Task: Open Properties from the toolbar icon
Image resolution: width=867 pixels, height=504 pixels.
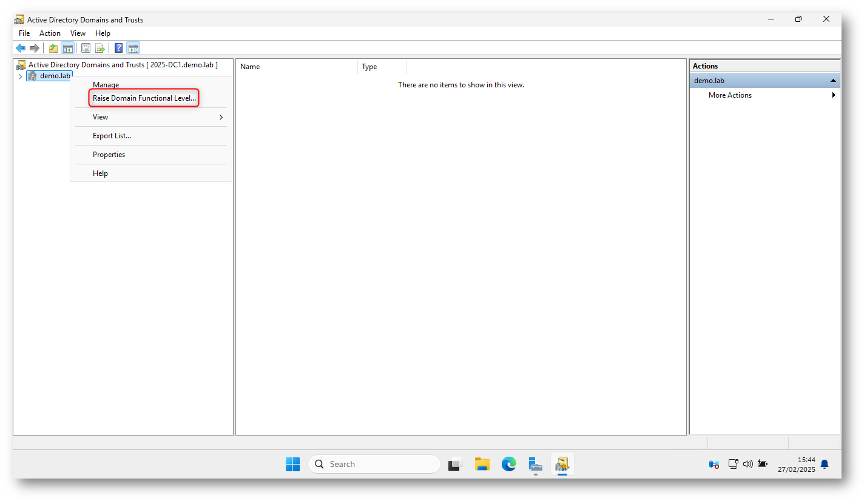Action: pyautogui.click(x=86, y=48)
